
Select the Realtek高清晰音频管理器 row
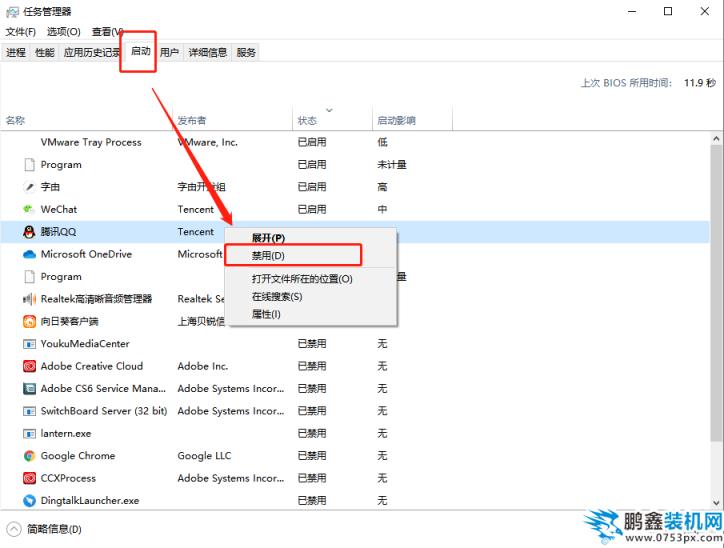coord(355,299)
